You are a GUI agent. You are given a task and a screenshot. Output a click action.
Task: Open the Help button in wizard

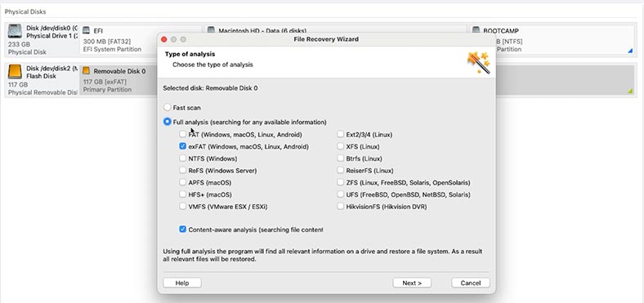[182, 283]
